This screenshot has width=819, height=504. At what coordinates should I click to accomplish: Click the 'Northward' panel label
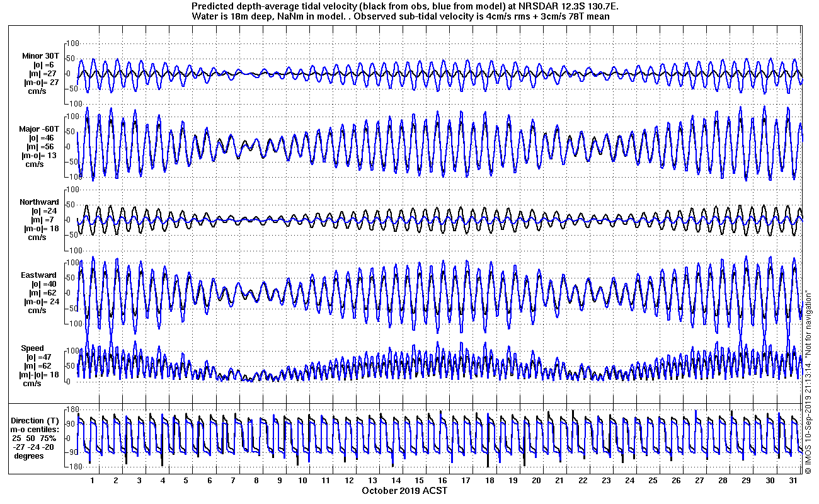(38, 202)
